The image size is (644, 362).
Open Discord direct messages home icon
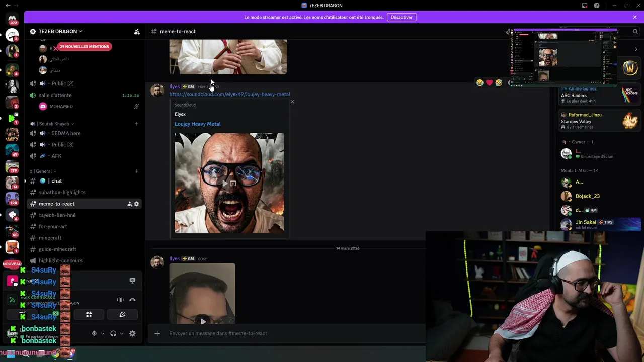coord(12,19)
